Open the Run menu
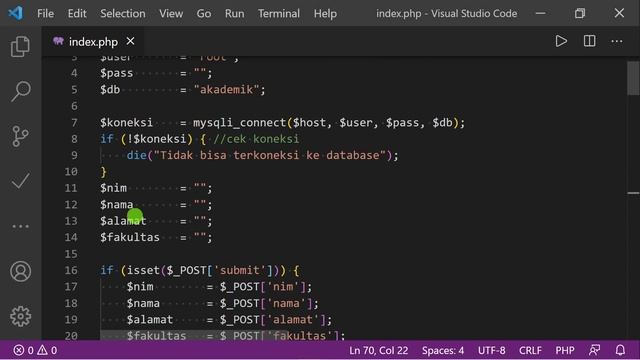The image size is (640, 360). pyautogui.click(x=234, y=13)
